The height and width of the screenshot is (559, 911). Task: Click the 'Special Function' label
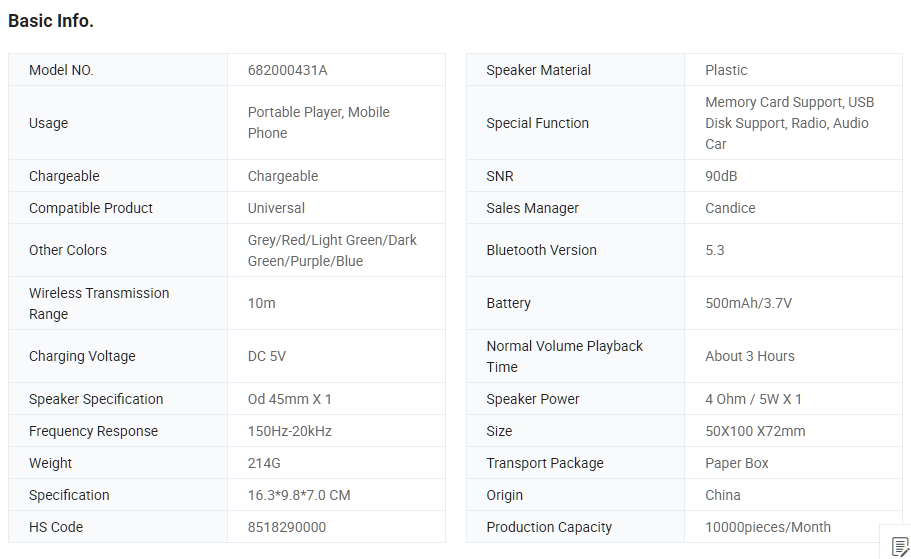coord(538,123)
